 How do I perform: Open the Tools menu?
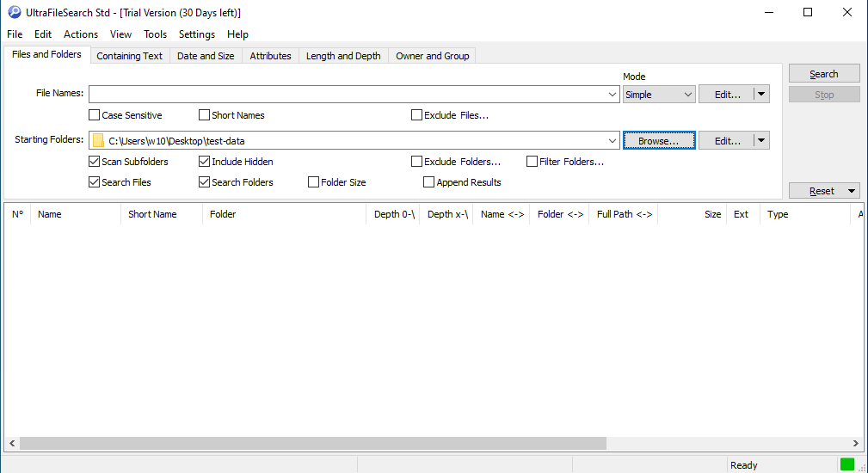click(x=155, y=34)
